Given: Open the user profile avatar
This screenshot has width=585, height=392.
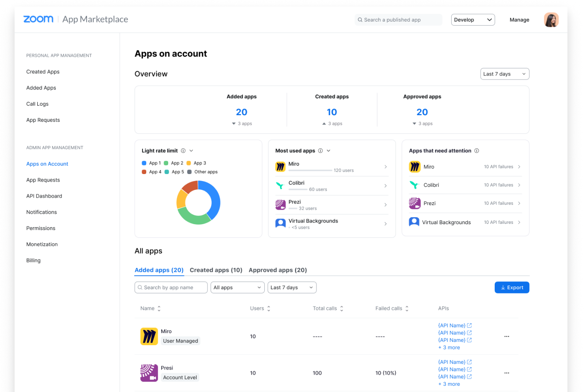Looking at the screenshot, I should point(551,19).
